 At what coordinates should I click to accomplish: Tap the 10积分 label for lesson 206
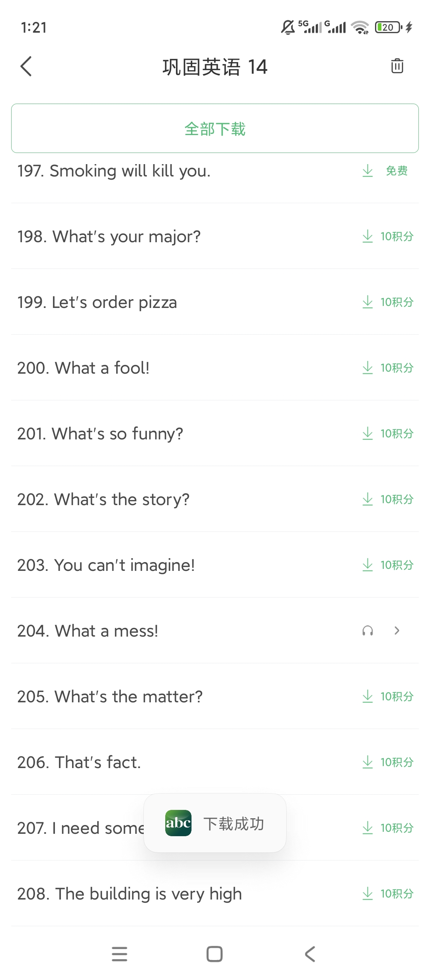(397, 762)
